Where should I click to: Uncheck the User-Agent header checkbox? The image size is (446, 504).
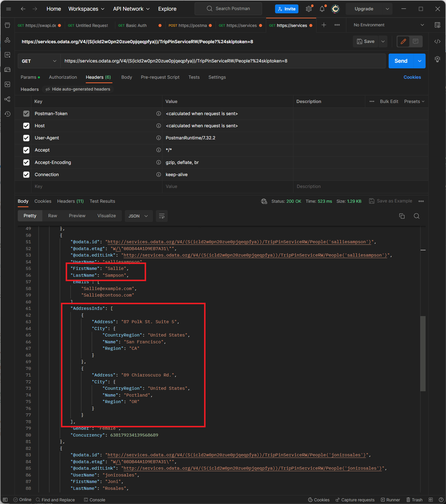click(26, 138)
